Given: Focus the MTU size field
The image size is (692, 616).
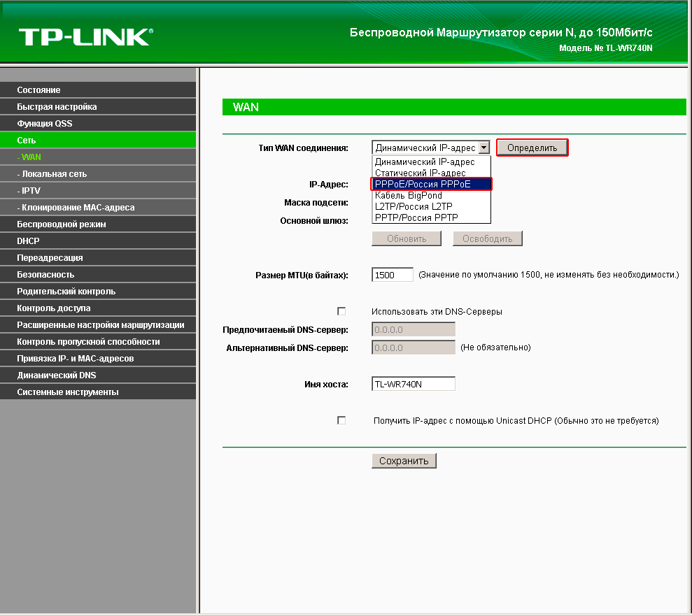Looking at the screenshot, I should click(x=393, y=275).
